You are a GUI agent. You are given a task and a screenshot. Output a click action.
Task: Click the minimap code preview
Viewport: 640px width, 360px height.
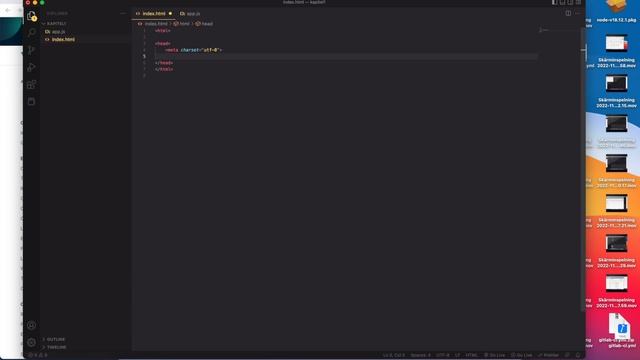544,30
